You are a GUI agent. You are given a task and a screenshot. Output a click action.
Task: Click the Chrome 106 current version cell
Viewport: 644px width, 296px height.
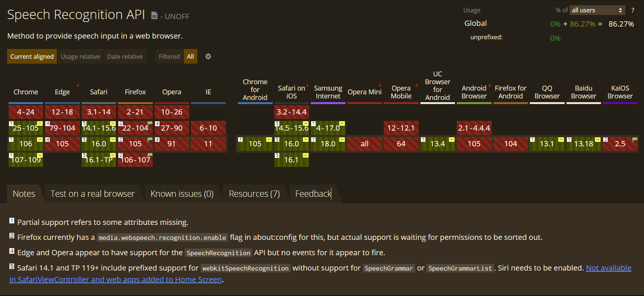pos(26,144)
